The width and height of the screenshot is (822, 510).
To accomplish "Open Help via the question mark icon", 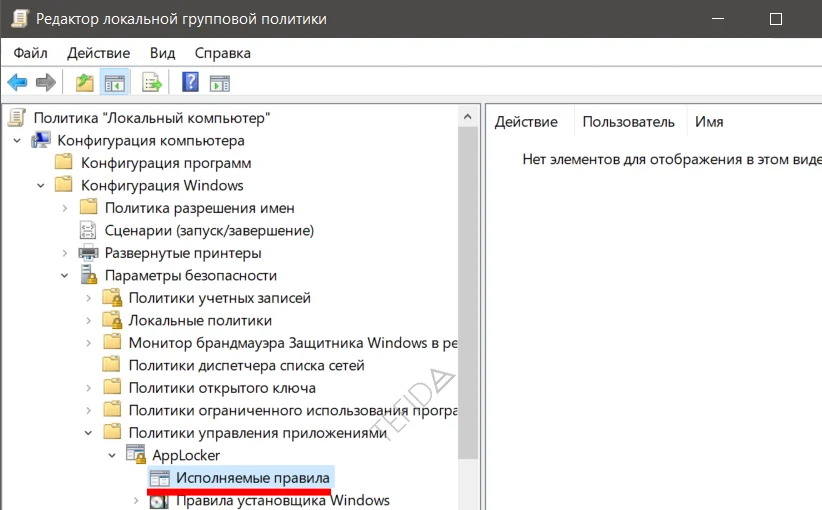I will pyautogui.click(x=190, y=82).
